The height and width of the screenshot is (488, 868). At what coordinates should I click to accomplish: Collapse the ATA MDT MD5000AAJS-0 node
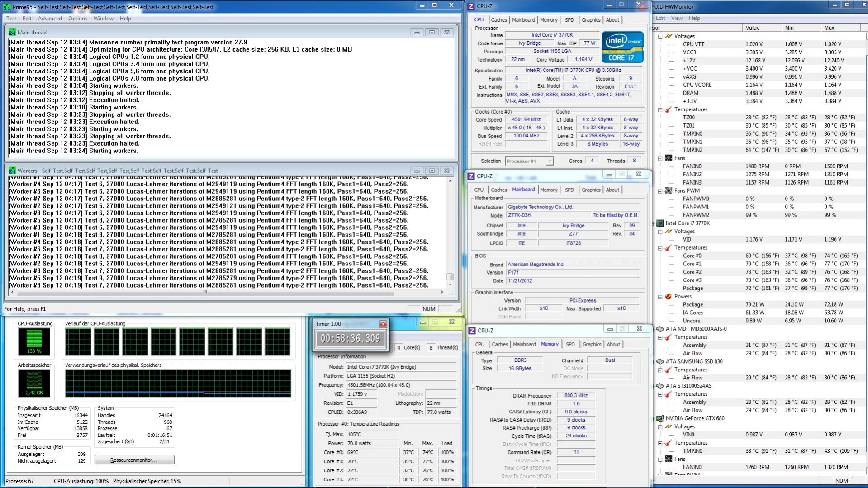click(x=654, y=329)
